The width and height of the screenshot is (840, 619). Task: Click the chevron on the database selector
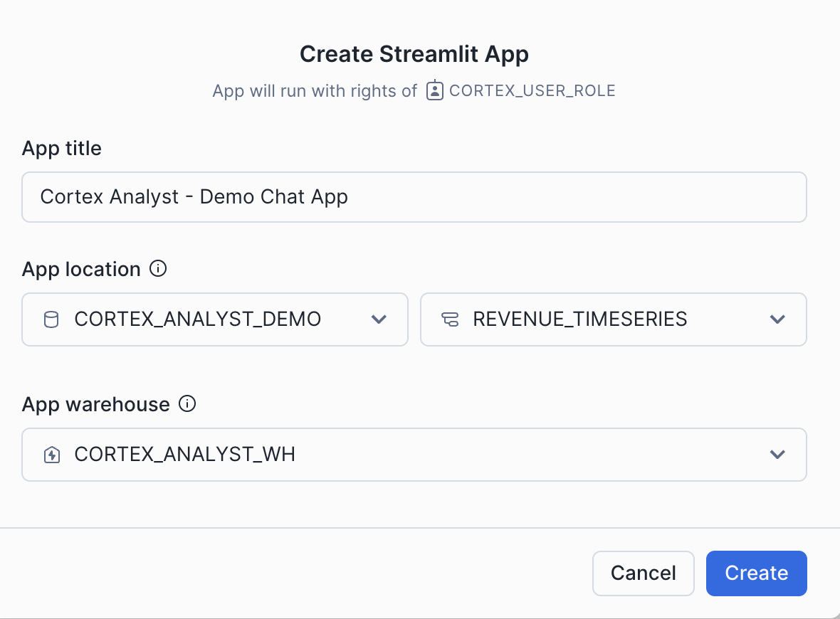coord(379,319)
